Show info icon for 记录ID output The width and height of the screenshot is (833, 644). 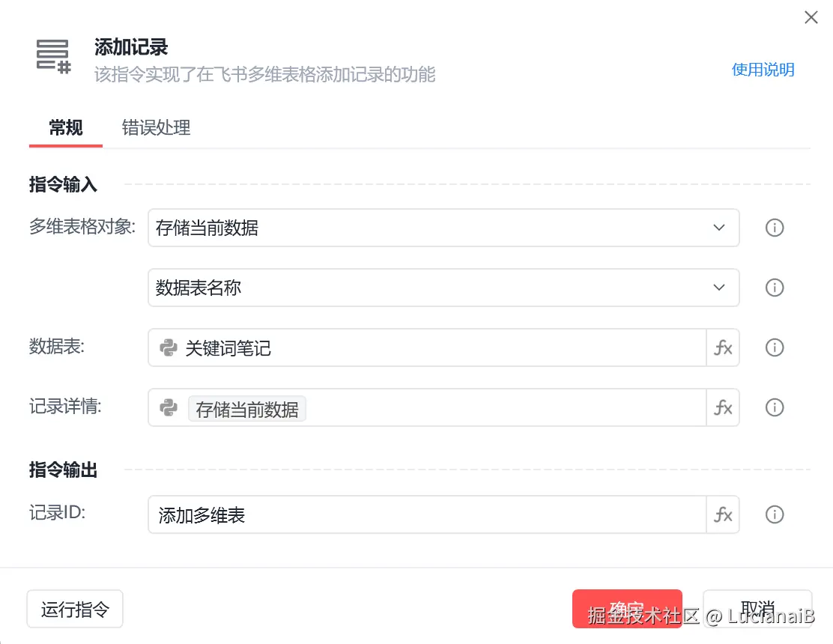775,514
